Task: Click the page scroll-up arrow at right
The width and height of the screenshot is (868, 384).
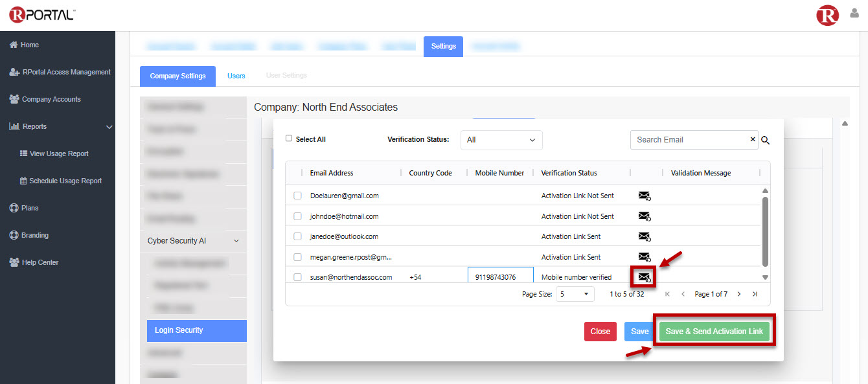Action: point(845,124)
